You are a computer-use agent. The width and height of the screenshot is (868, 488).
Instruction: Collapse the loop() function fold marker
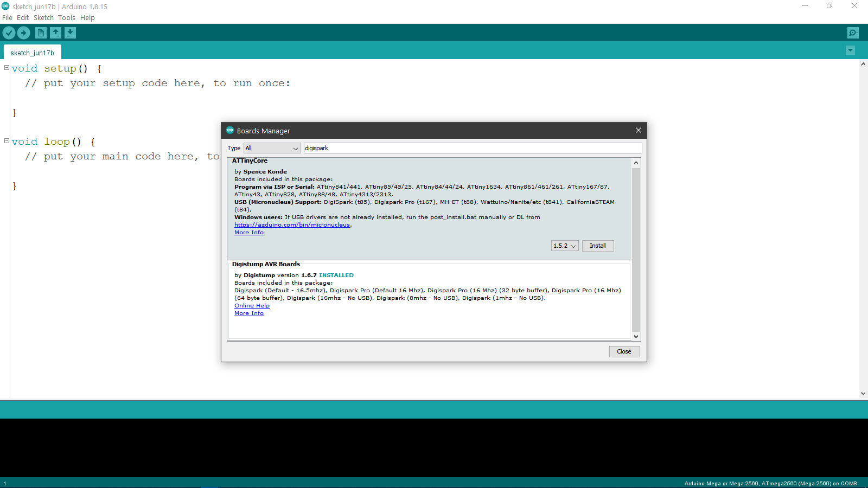(7, 141)
